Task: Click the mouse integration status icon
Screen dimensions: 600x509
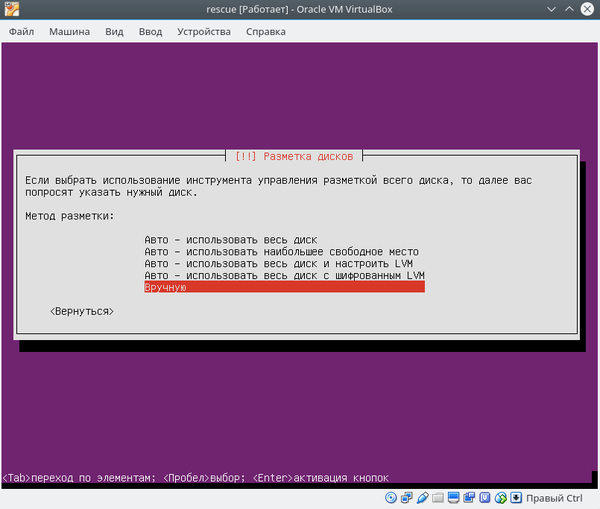Action: click(501, 498)
